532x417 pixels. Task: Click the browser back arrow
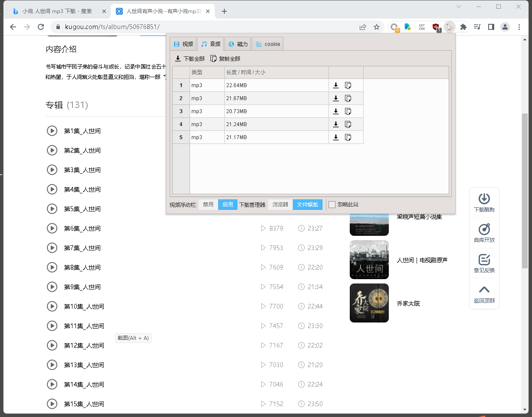[x=13, y=27]
